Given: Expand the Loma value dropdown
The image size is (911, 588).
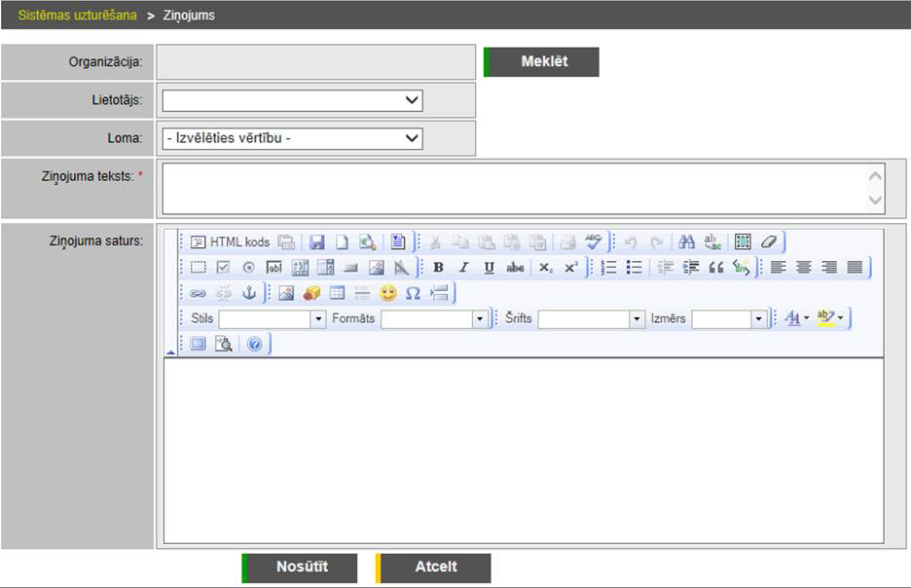Looking at the screenshot, I should [292, 138].
